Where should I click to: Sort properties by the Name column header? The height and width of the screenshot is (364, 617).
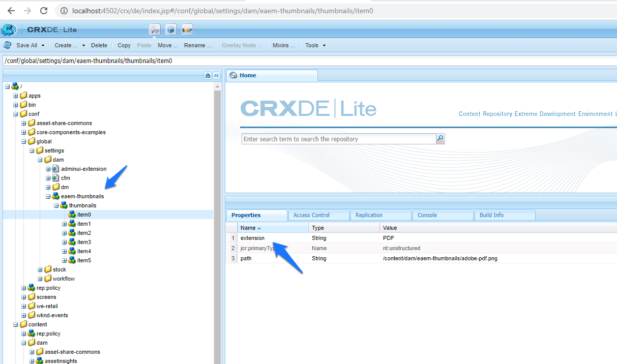point(248,228)
